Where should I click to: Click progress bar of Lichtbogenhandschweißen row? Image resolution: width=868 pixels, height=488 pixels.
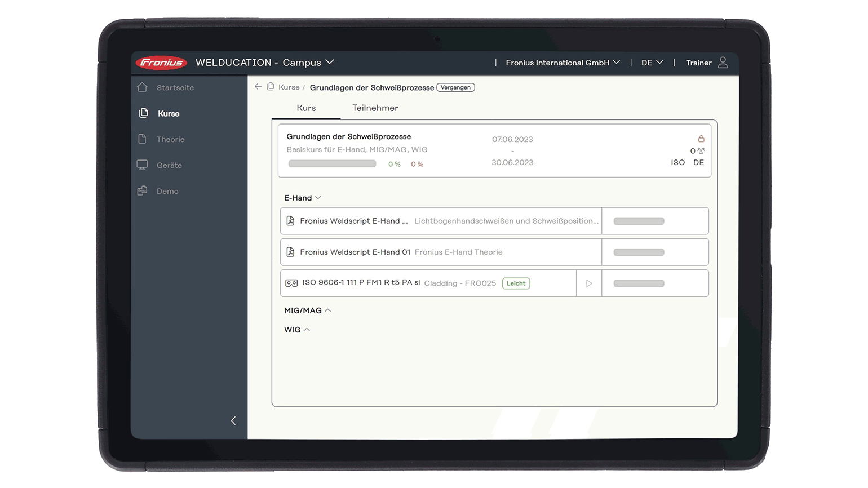coord(639,221)
